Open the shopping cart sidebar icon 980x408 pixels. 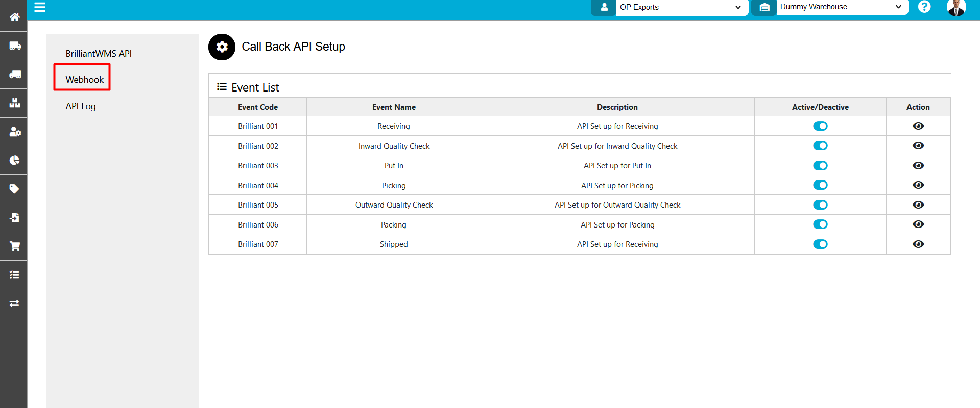[14, 246]
